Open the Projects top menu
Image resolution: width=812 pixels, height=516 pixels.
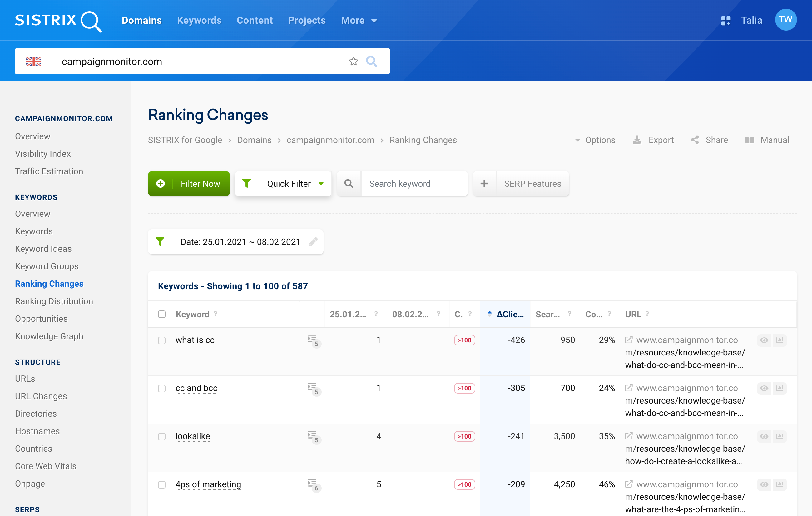307,21
